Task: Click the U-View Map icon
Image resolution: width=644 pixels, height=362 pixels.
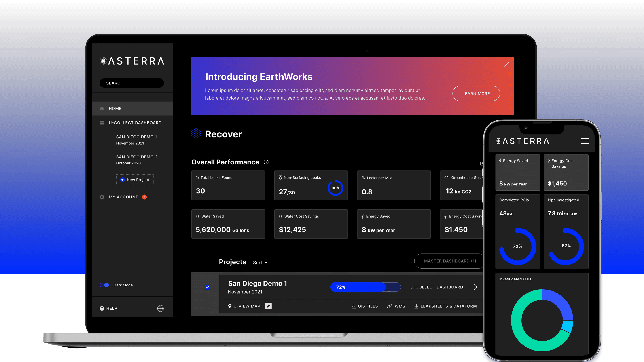Action: (230, 306)
